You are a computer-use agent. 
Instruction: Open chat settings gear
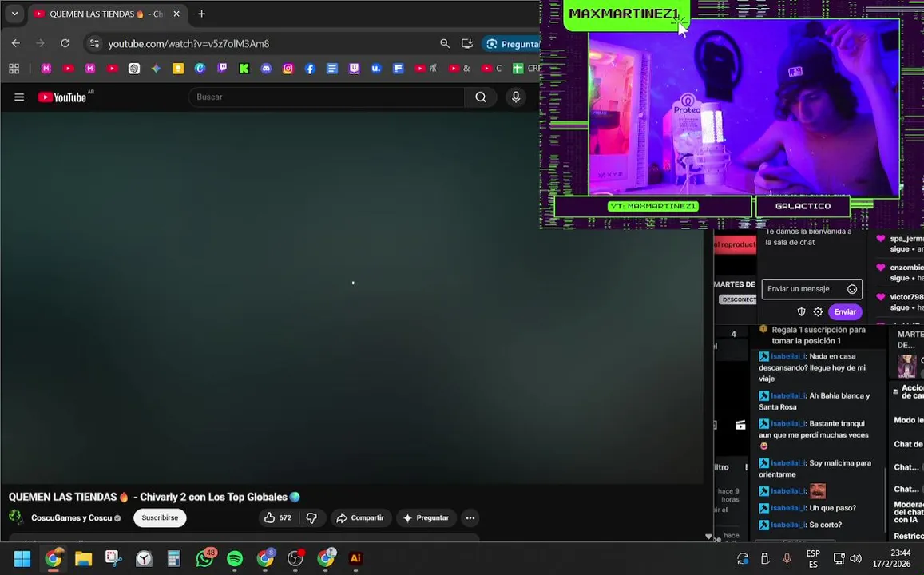coord(818,311)
